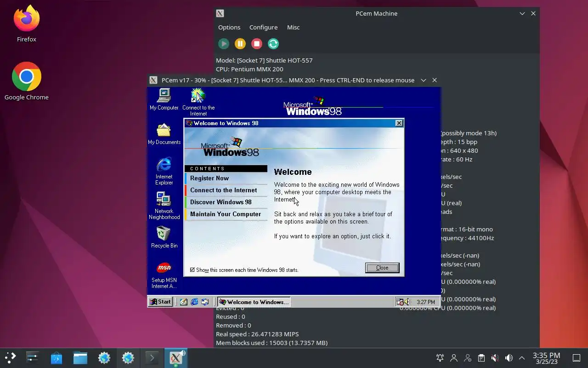Screen dimensions: 588x368
Task: Select Network Neighborhood desktop icon
Action: (164, 206)
